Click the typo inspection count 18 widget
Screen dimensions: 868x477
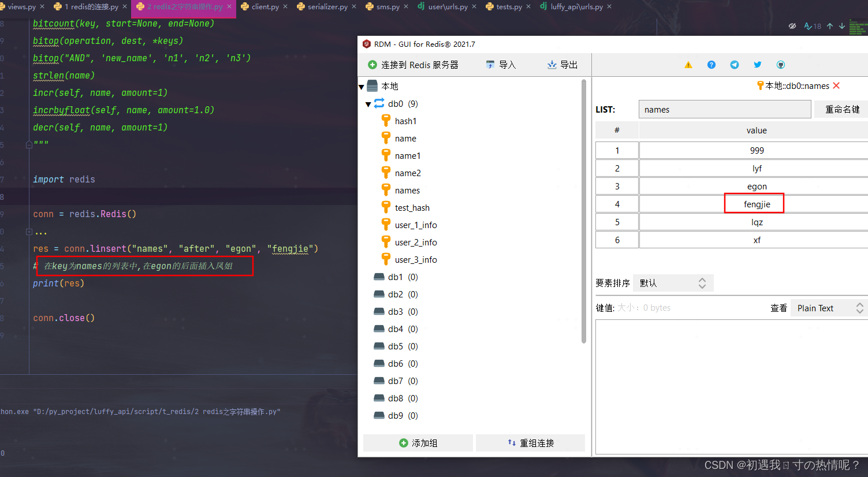(x=813, y=26)
